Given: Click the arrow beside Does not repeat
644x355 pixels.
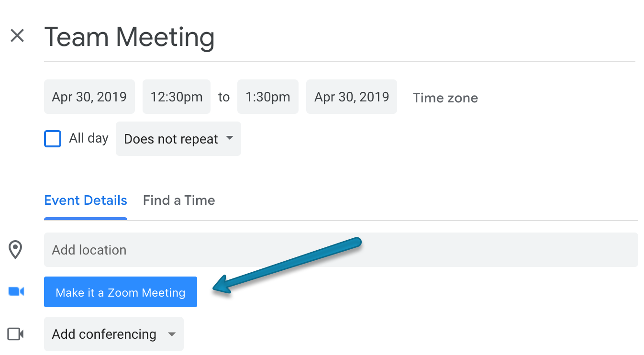Looking at the screenshot, I should pyautogui.click(x=230, y=138).
